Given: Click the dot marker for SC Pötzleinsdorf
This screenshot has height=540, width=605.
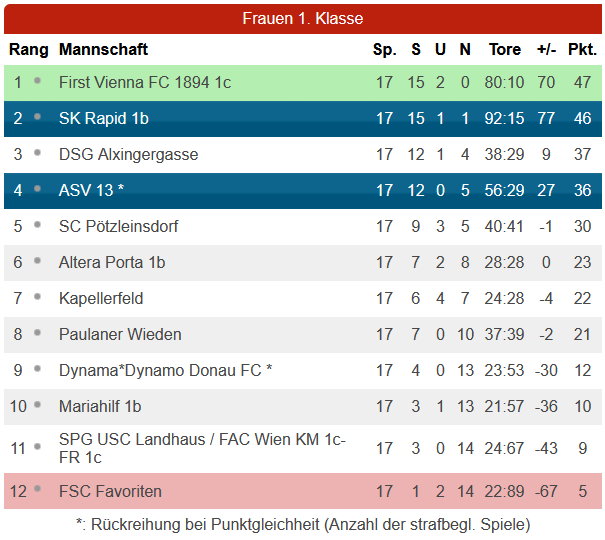Looking at the screenshot, I should pyautogui.click(x=37, y=224).
